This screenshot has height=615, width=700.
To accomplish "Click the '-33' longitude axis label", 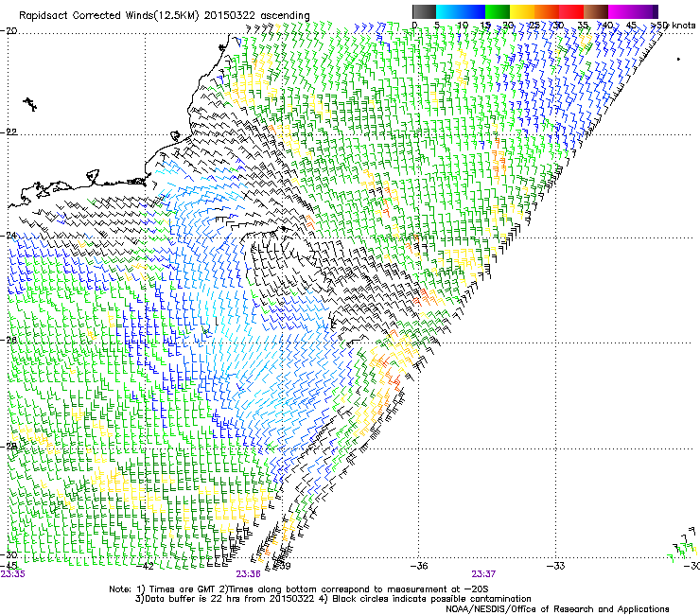I will 556,566.
